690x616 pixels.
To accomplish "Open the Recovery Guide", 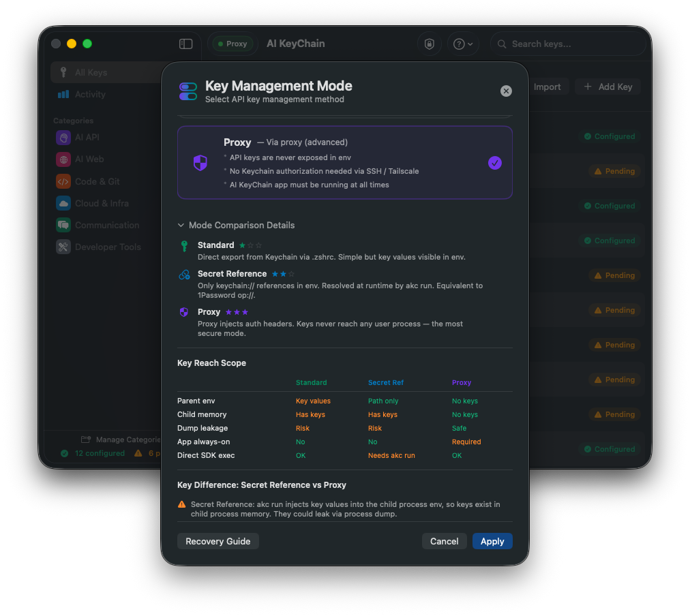I will point(217,541).
